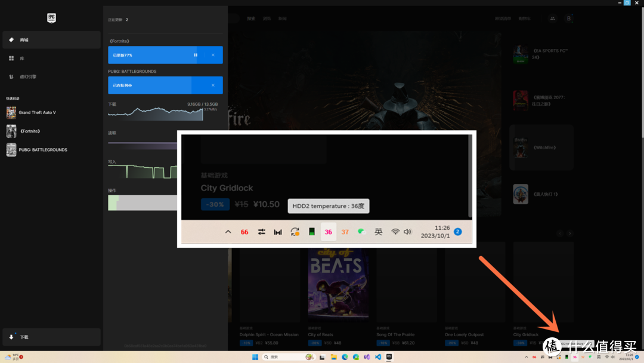Expand hidden tray icons chevron on the taskbar
The image size is (644, 363).
click(x=527, y=357)
